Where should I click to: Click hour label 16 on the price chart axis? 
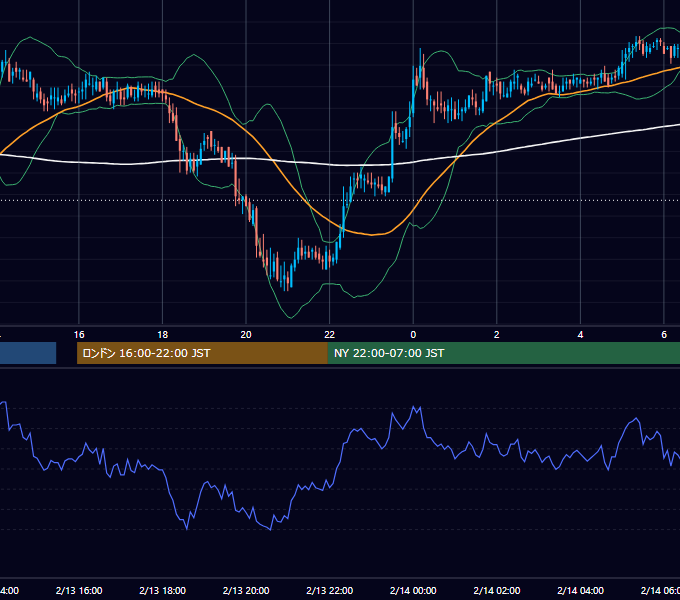(79, 335)
